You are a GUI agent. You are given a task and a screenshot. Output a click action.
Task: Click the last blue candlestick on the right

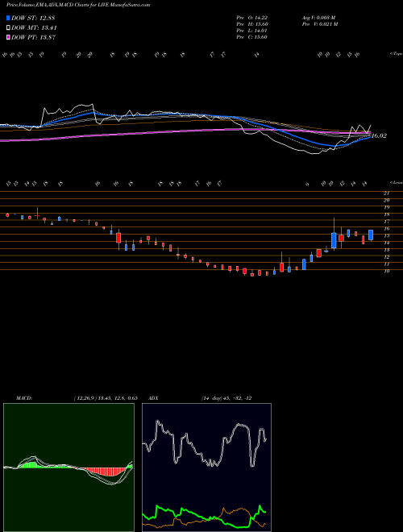pos(371,235)
